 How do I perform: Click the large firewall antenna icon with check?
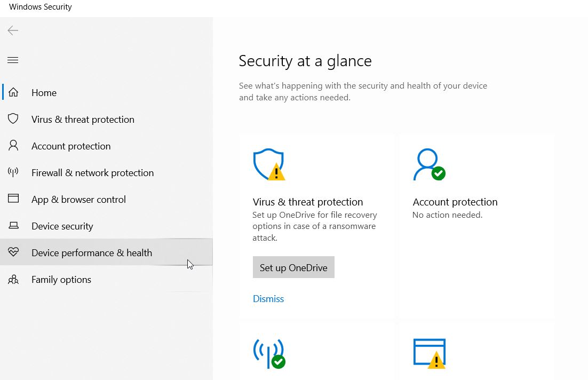(x=269, y=354)
